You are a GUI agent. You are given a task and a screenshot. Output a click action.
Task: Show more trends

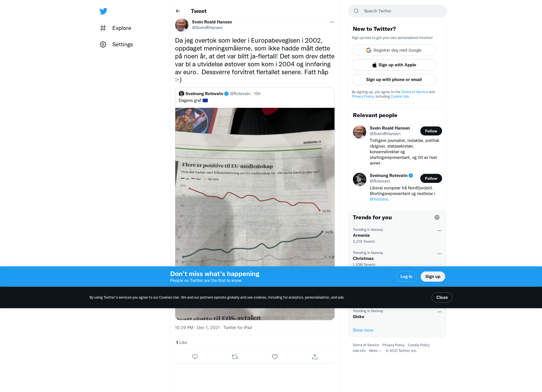(363, 330)
